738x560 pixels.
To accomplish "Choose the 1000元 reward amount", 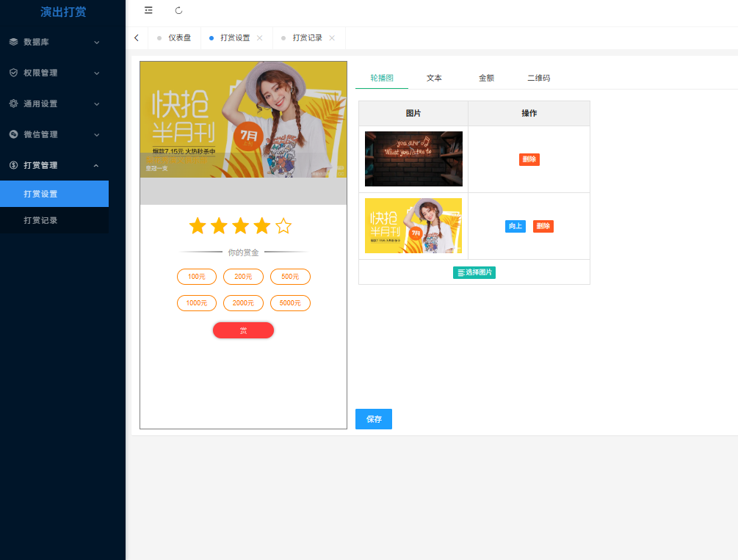I will 197,303.
